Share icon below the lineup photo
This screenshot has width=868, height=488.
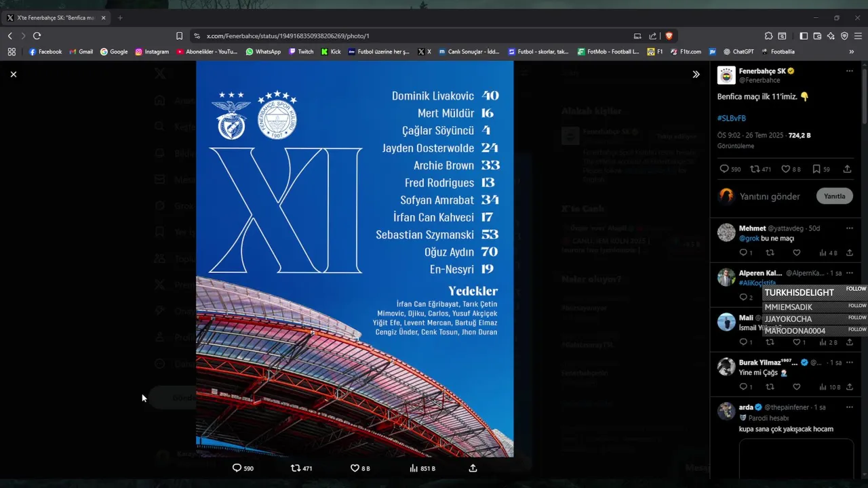pos(473,468)
